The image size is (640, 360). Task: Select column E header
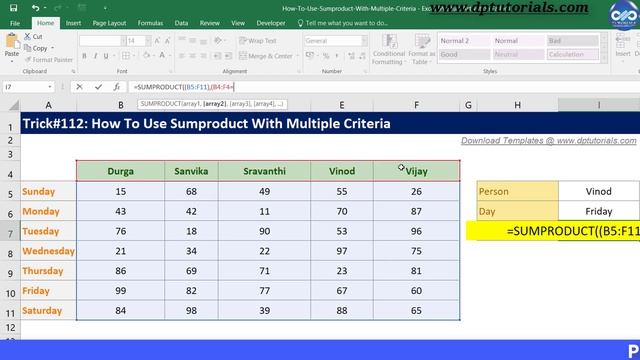pyautogui.click(x=342, y=105)
